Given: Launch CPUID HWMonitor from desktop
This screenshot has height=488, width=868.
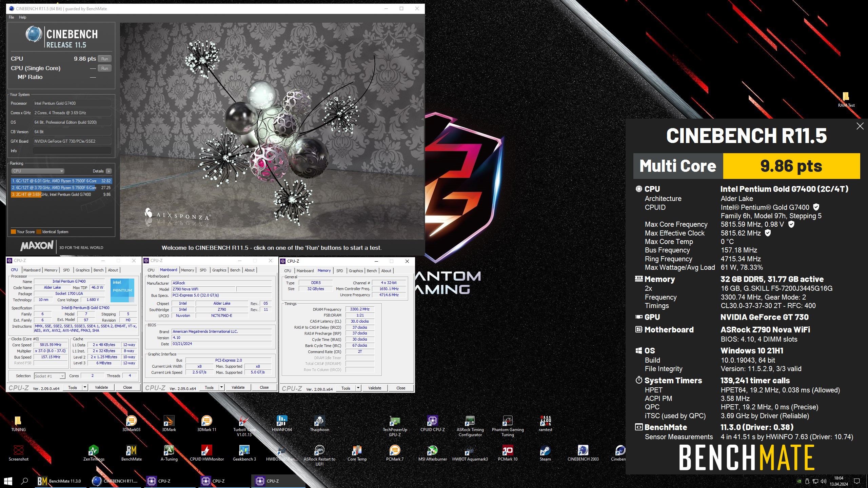Looking at the screenshot, I should coord(206,453).
